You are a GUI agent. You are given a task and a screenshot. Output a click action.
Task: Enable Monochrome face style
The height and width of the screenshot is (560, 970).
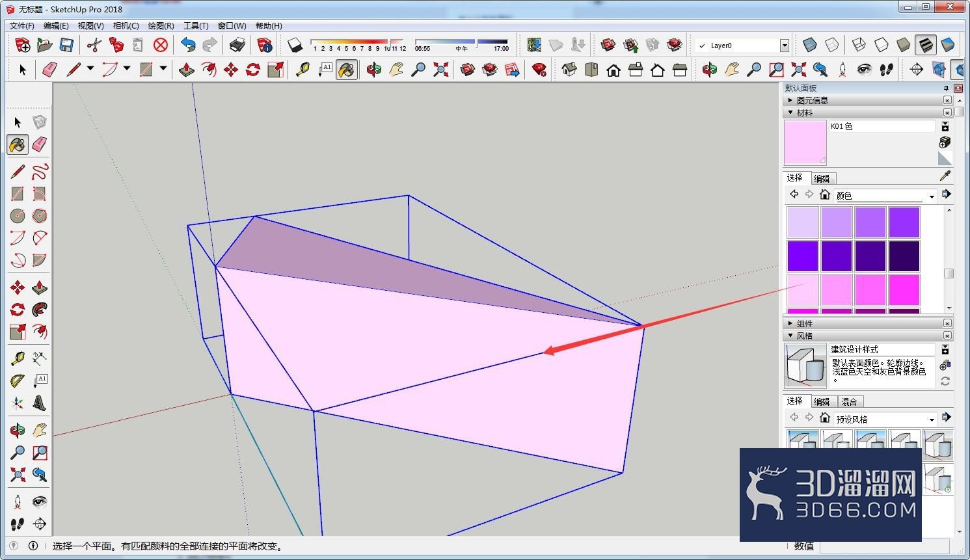[947, 45]
